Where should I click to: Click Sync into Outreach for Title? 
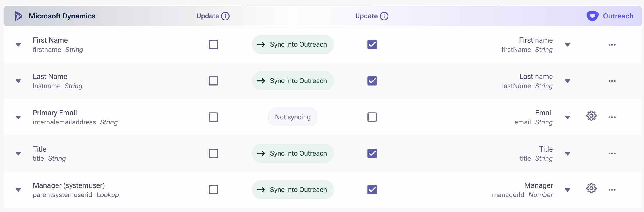point(293,154)
